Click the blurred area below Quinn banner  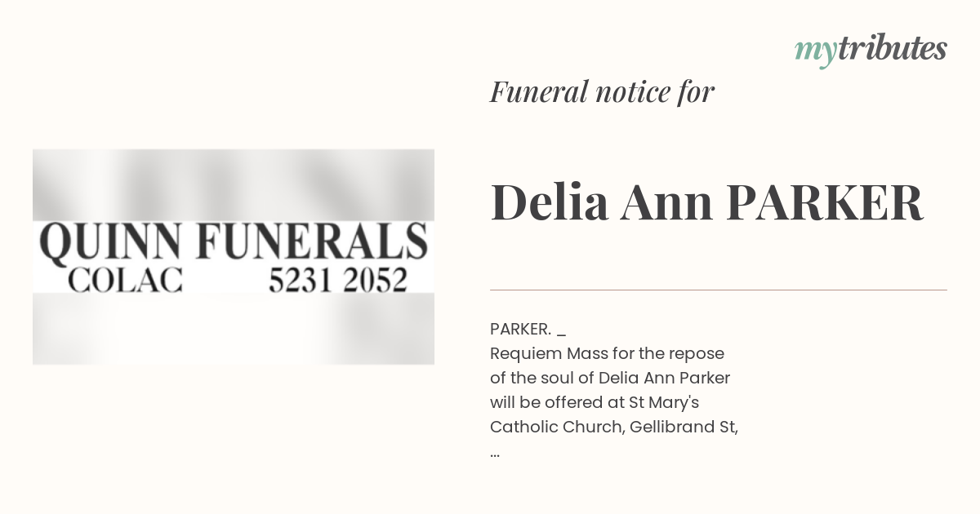click(234, 329)
